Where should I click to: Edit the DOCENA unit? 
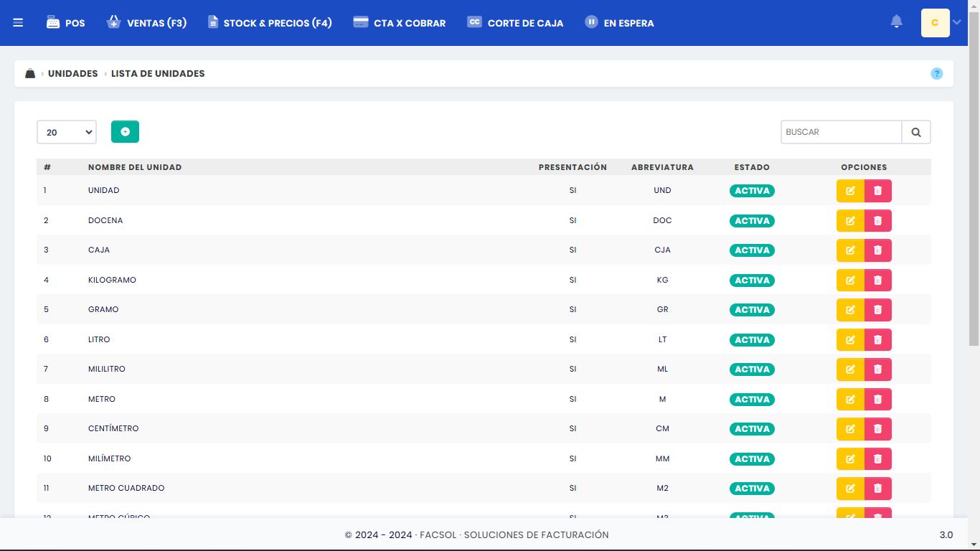850,221
